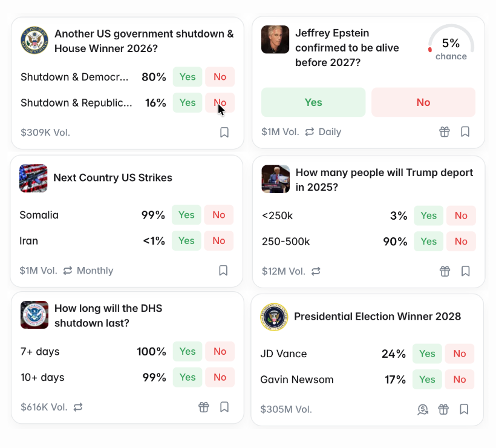Select No for JD Vance outcome
Screen dimensions: 496x448
coord(460,354)
